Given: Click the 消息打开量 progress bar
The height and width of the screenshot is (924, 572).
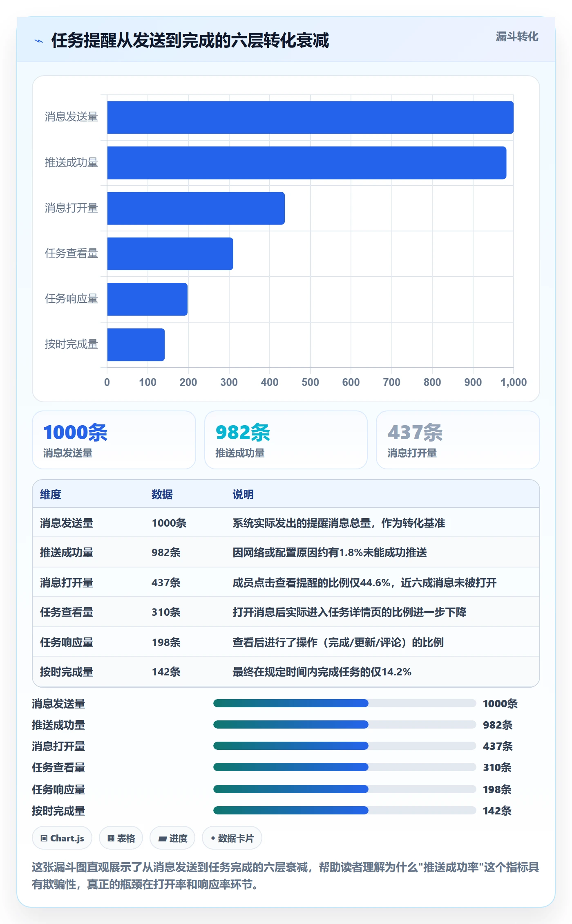Looking at the screenshot, I should [x=344, y=746].
